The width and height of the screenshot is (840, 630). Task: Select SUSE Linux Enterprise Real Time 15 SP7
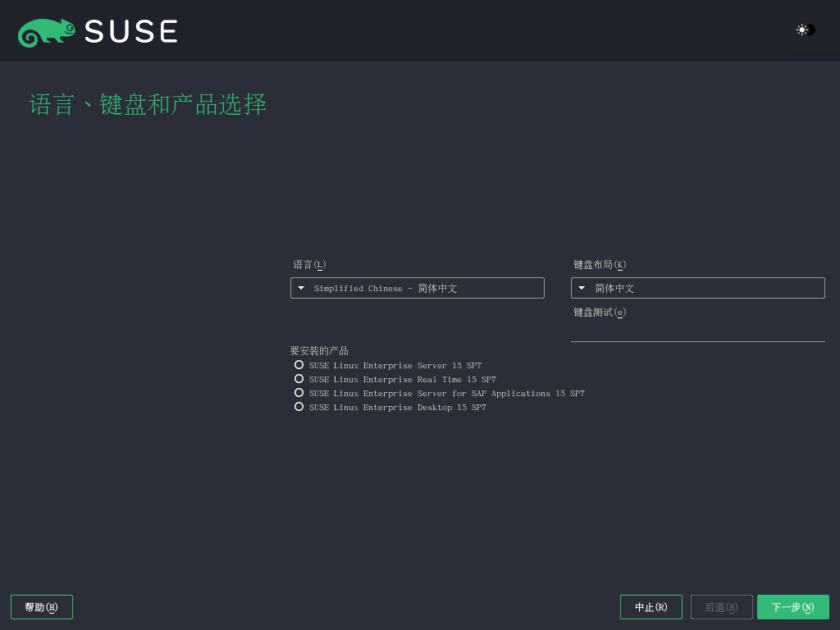point(395,379)
